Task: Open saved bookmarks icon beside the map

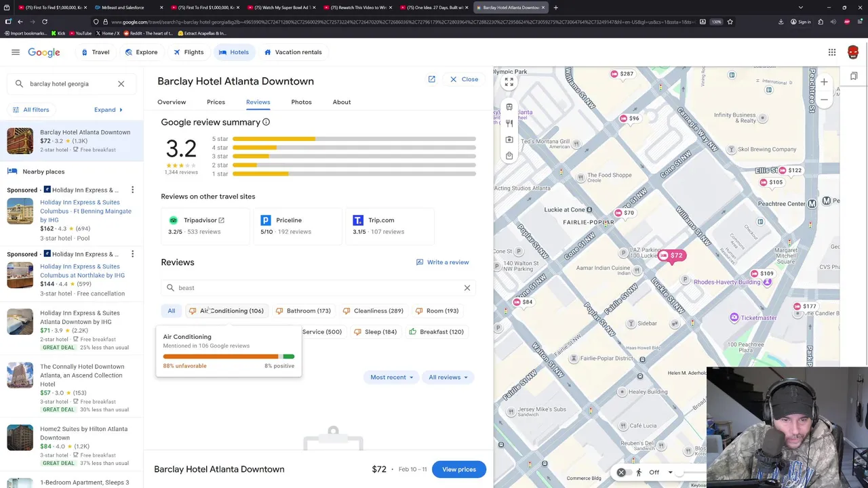Action: coord(854,76)
